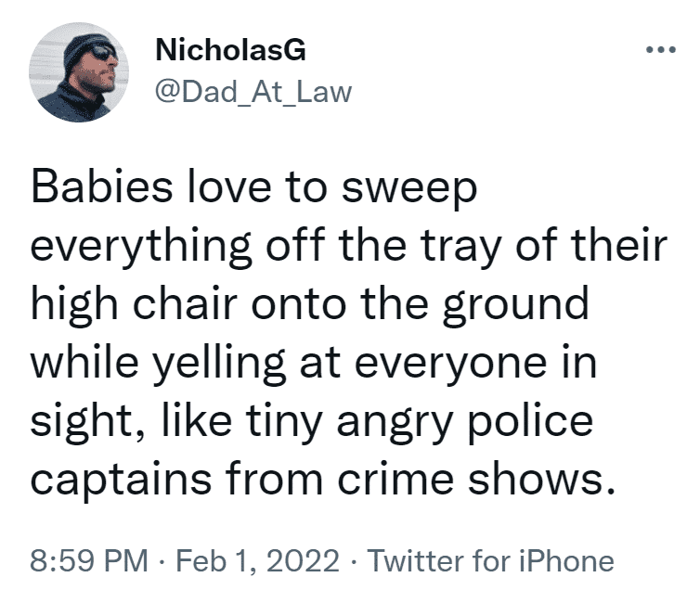Click the 8:59 PM timestamp

coord(89,560)
